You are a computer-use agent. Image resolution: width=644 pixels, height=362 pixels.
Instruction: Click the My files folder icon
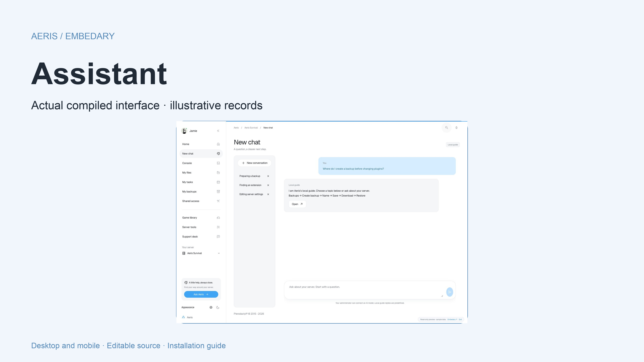pos(218,173)
